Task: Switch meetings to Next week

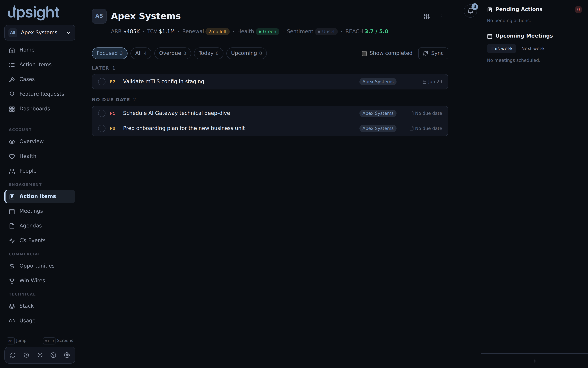Action: [533, 49]
